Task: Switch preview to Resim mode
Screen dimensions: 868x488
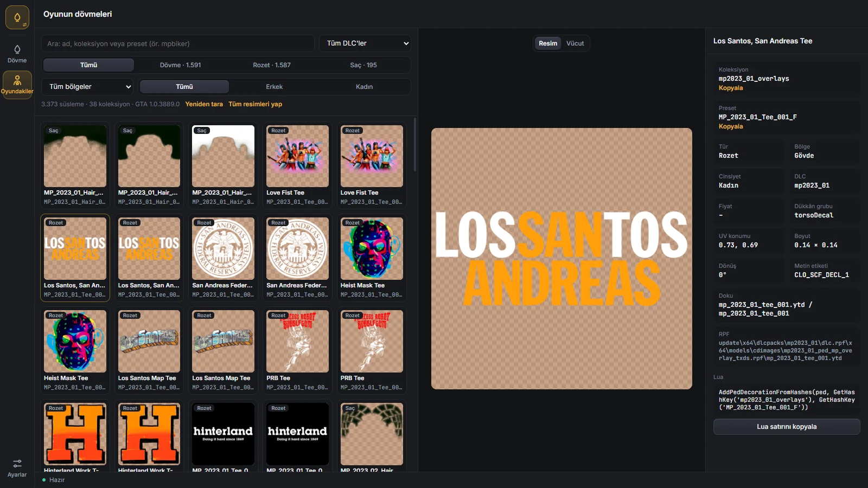Action: click(548, 43)
